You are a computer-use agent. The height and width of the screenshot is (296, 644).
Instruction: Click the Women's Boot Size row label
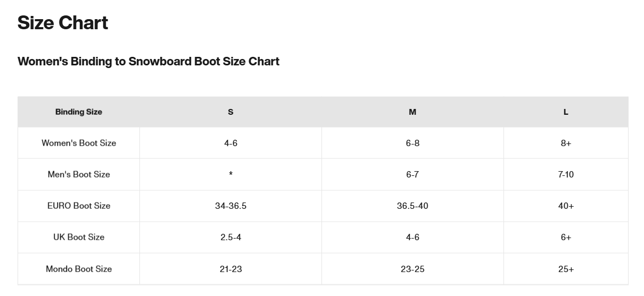tap(79, 143)
